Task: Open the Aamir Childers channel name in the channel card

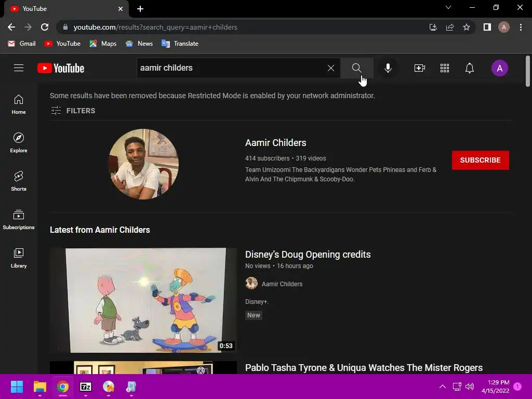Action: pos(275,143)
